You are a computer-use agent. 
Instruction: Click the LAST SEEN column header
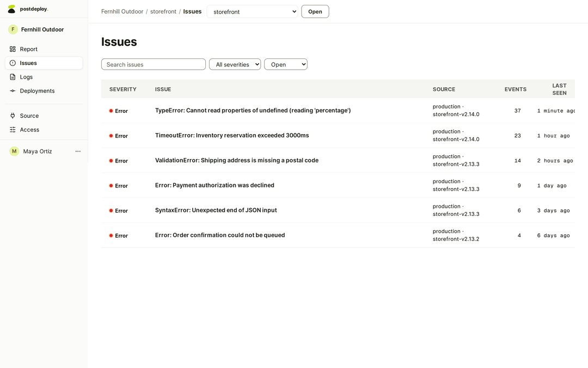tap(560, 89)
